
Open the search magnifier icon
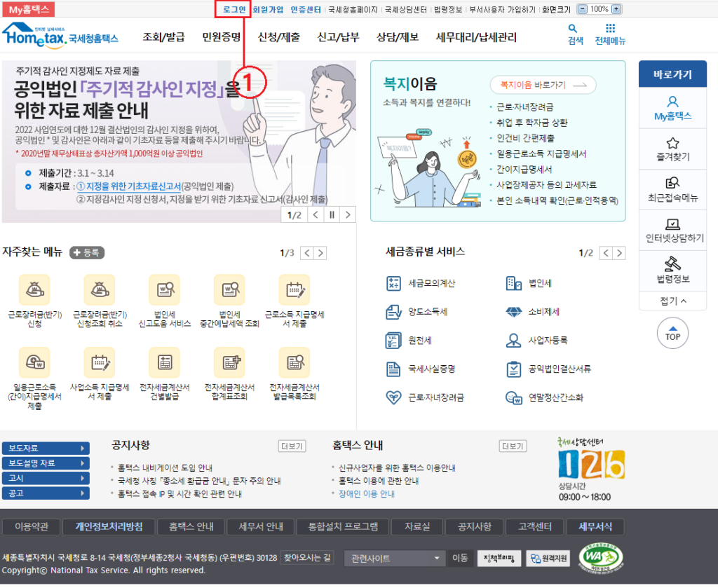[x=572, y=29]
